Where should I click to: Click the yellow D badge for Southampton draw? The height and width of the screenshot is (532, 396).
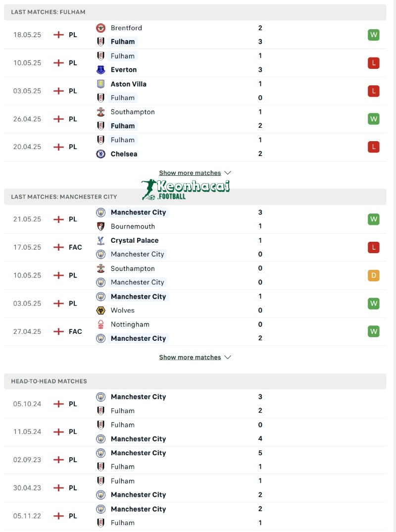pos(374,275)
